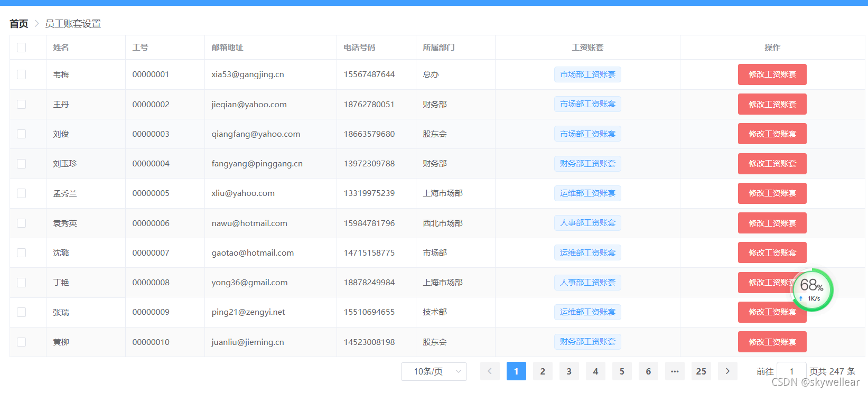The height and width of the screenshot is (393, 868).
Task: Check the row for 王丹
Action: [22, 104]
